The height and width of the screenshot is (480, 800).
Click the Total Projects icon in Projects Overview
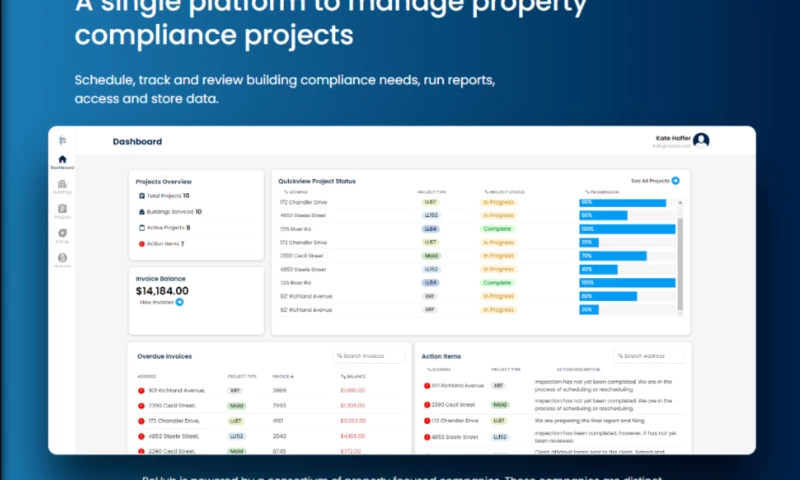(142, 196)
